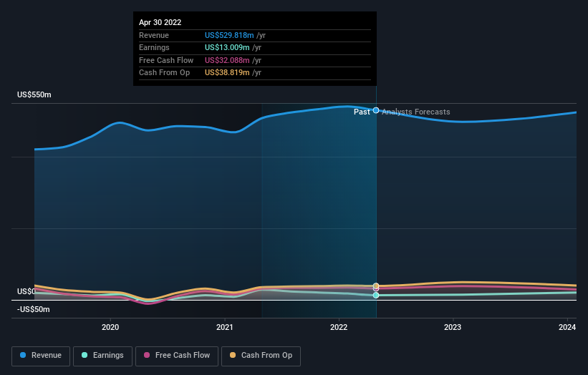Click the -US$50m y-axis label
This screenshot has height=375, width=588.
(34, 309)
